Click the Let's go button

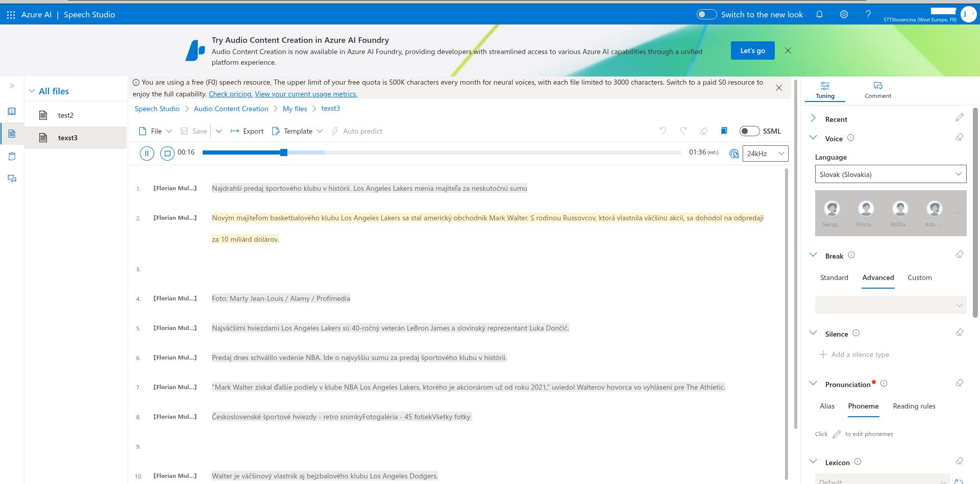752,50
